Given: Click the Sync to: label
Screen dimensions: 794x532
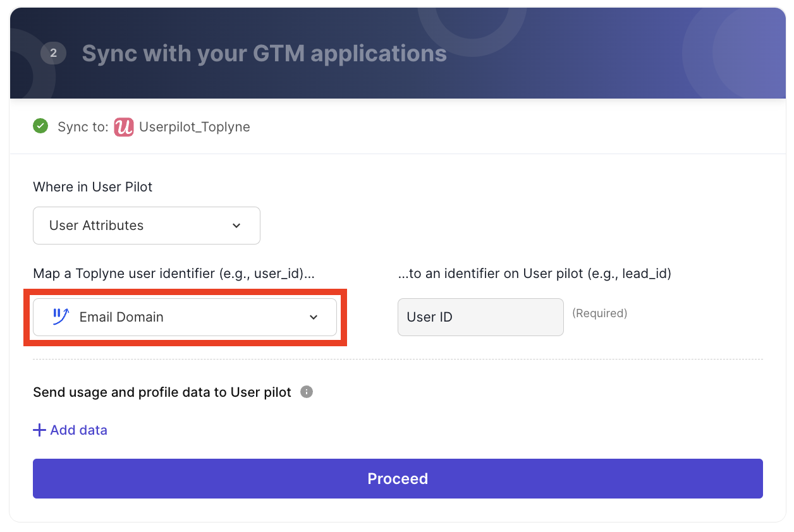Looking at the screenshot, I should (83, 127).
